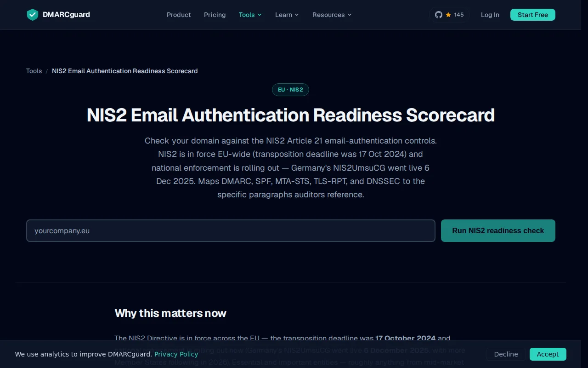Click the Why this matters now heading
Viewport: 588px width, 368px height.
[x=170, y=313]
